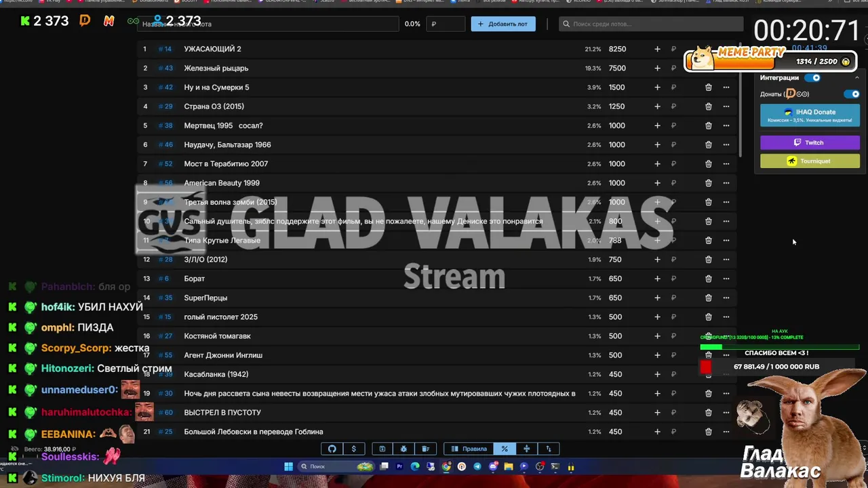Add amount to УЖАСАЮЩИЙ 2 lot
Viewport: 868px width, 488px height.
tap(657, 49)
